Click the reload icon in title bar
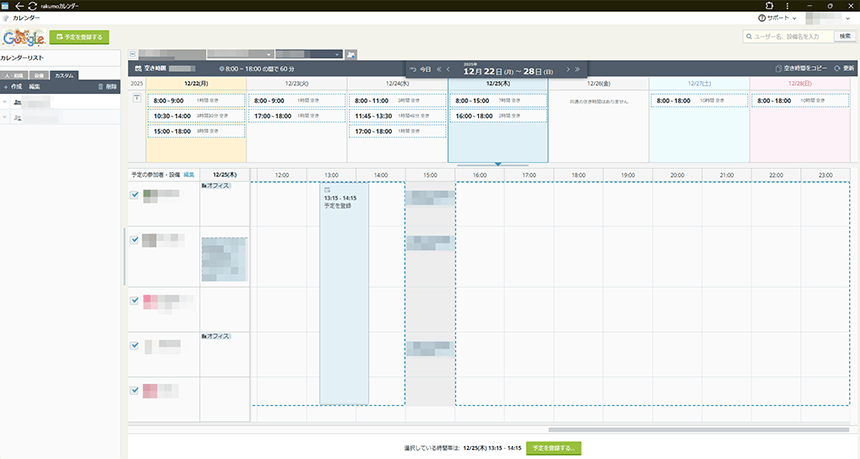The height and width of the screenshot is (459, 860). pos(32,6)
